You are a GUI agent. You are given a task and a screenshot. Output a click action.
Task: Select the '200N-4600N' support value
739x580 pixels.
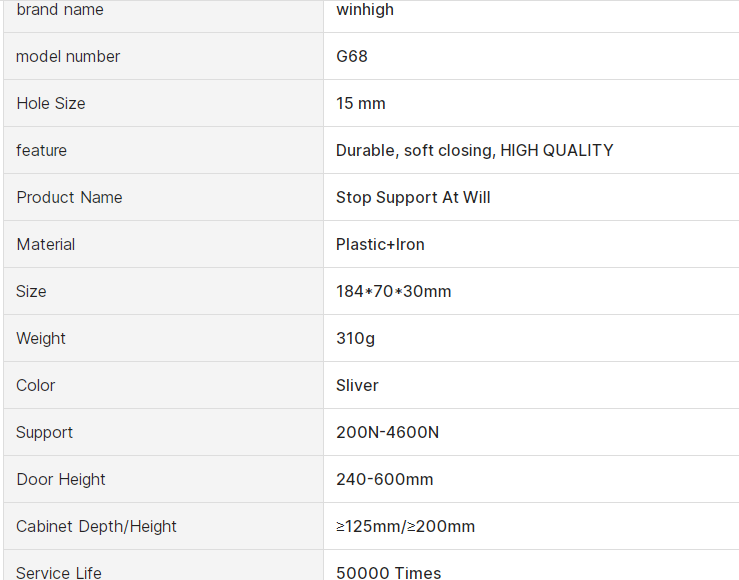[387, 433]
